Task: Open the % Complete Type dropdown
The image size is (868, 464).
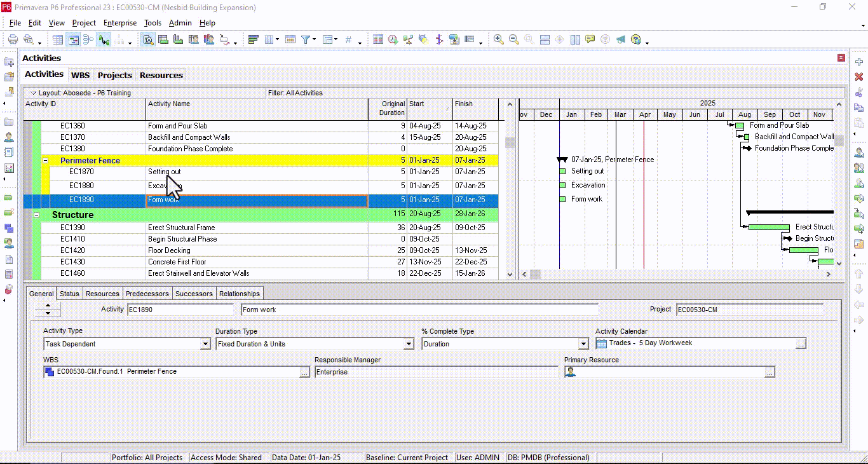Action: (583, 344)
